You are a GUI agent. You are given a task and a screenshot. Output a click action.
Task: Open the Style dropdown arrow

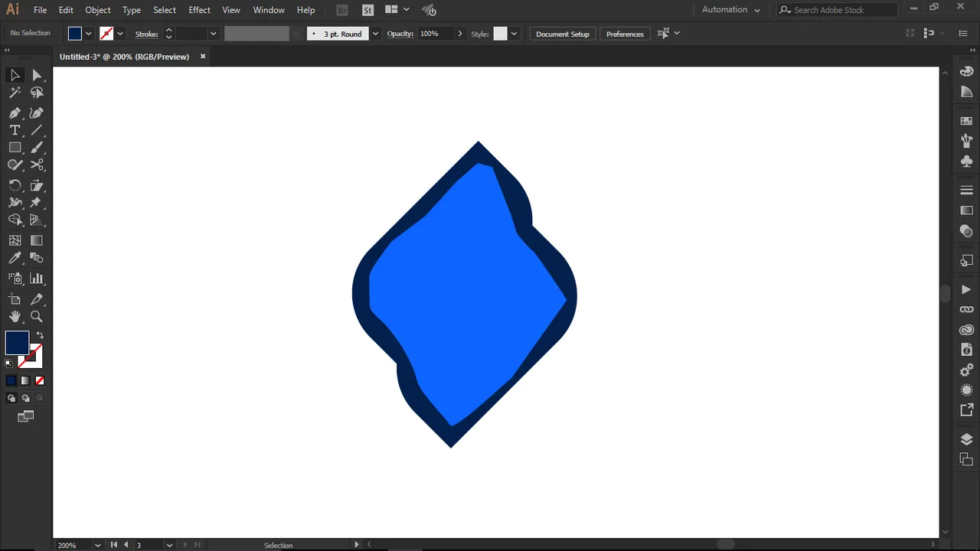click(x=514, y=34)
